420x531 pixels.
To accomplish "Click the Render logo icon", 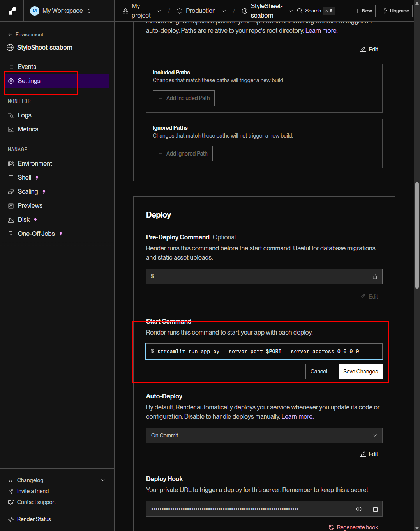I will coord(12,11).
